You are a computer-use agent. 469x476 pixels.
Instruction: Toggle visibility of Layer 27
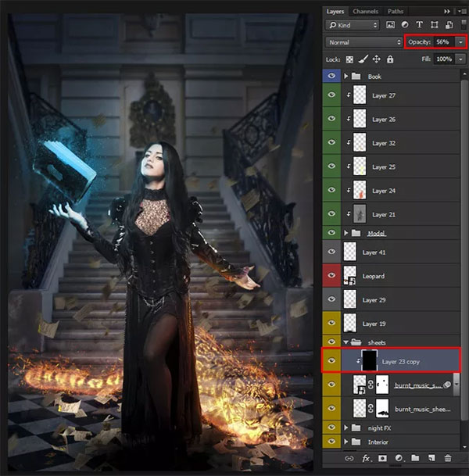click(x=331, y=95)
